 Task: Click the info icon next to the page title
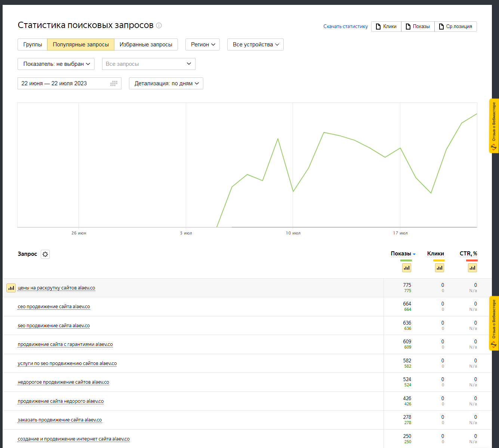(x=159, y=25)
